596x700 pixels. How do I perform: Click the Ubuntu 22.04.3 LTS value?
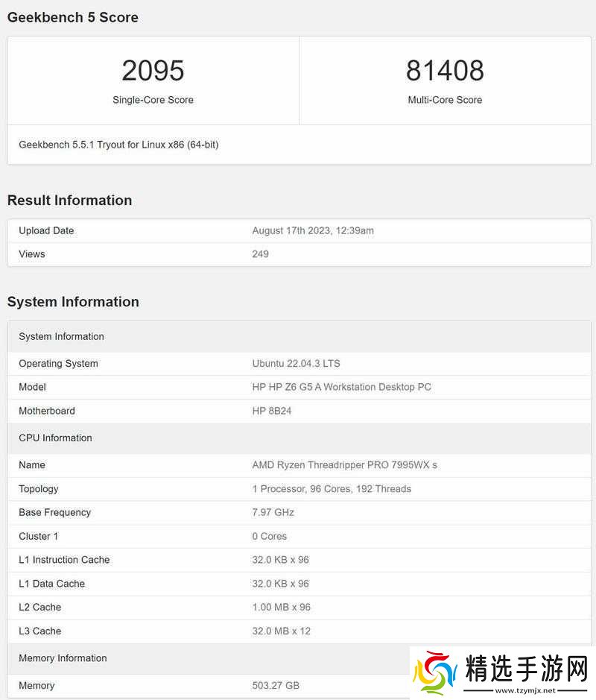point(296,364)
